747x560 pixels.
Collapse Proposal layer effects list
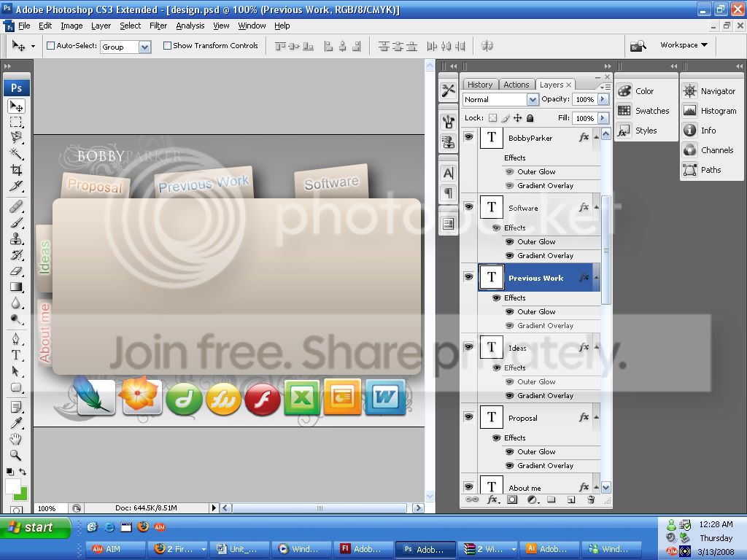click(x=596, y=416)
